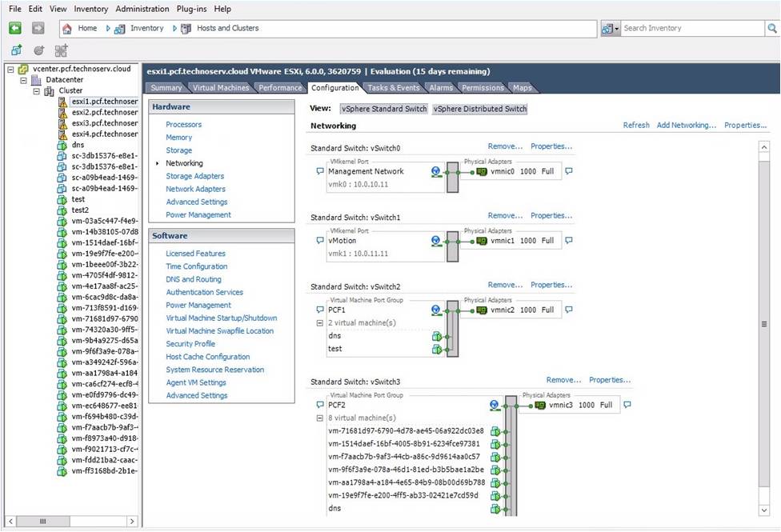Viewport: 781px width, 532px height.
Task: Open Security Profile settings
Action: tap(190, 344)
